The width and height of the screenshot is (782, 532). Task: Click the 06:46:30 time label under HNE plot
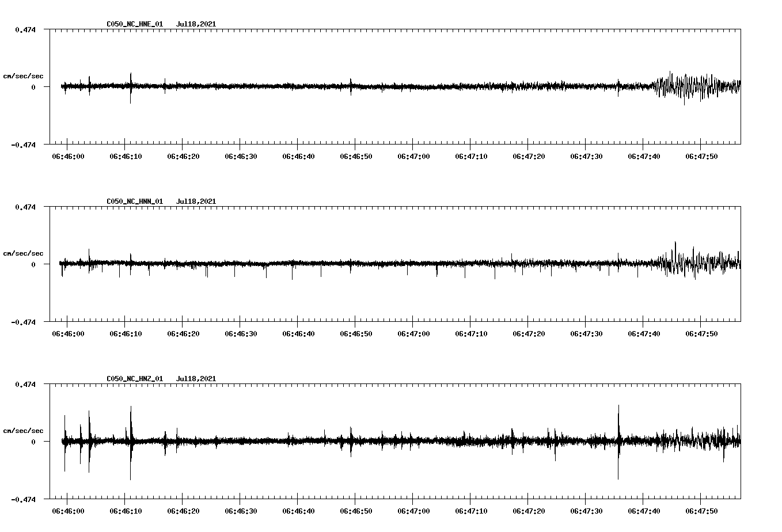coord(241,157)
